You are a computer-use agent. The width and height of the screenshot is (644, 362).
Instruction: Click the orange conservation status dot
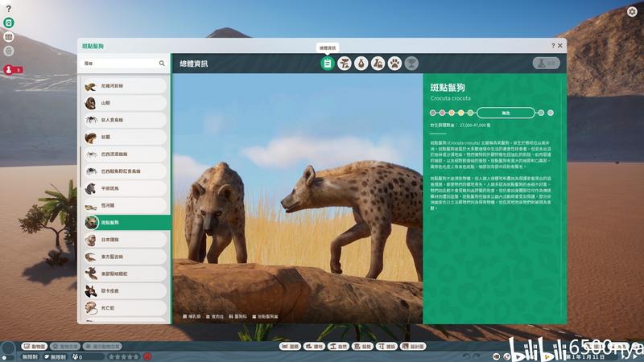(452, 113)
